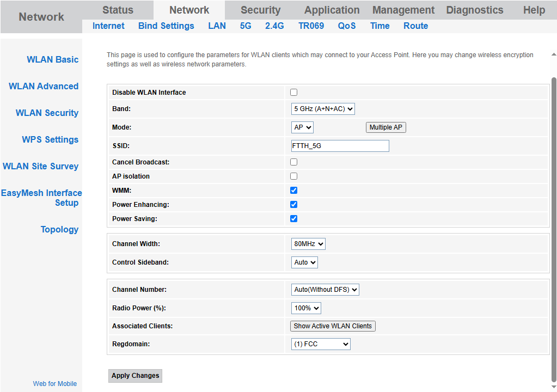This screenshot has height=392, width=557.
Task: Switch to the Security tab
Action: click(x=260, y=10)
